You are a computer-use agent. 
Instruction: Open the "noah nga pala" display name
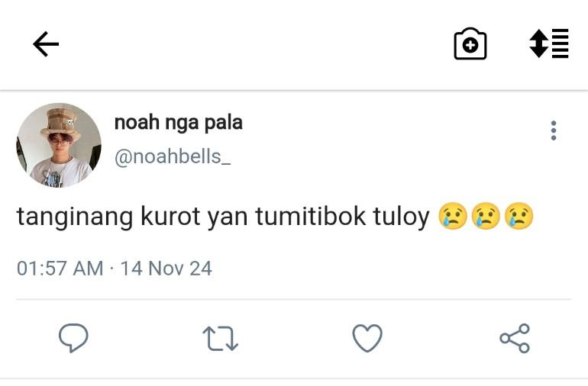(178, 122)
